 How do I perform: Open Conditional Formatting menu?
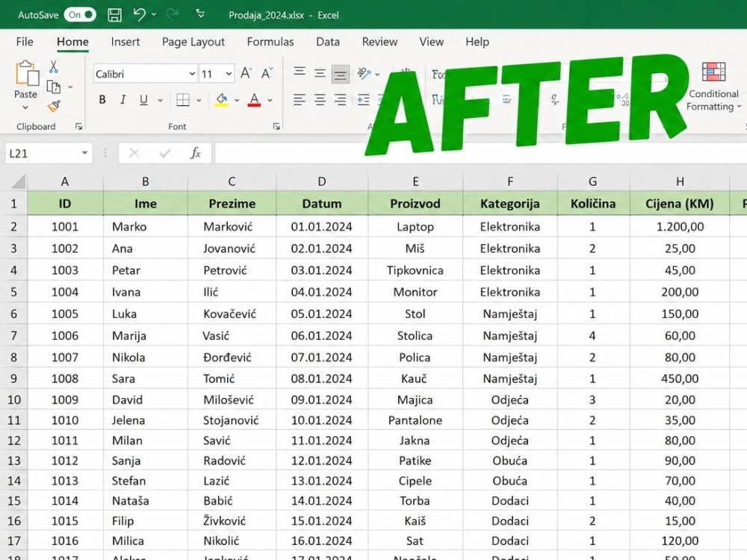pos(713,87)
